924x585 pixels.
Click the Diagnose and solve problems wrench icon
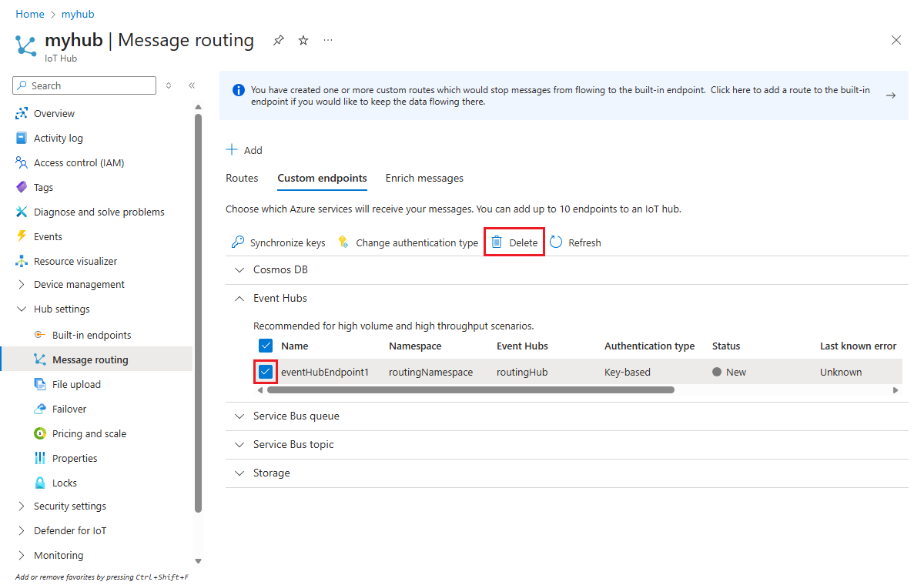click(x=22, y=212)
